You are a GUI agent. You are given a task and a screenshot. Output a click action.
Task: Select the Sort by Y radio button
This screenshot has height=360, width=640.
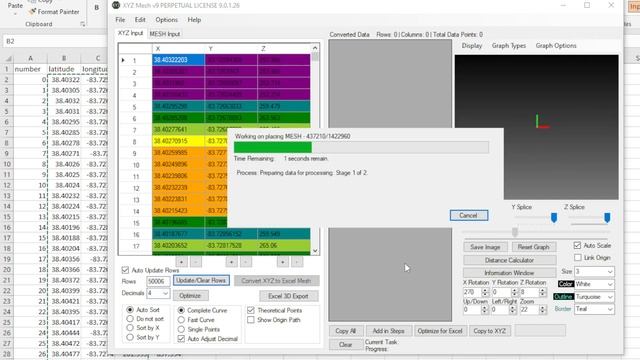click(x=130, y=337)
